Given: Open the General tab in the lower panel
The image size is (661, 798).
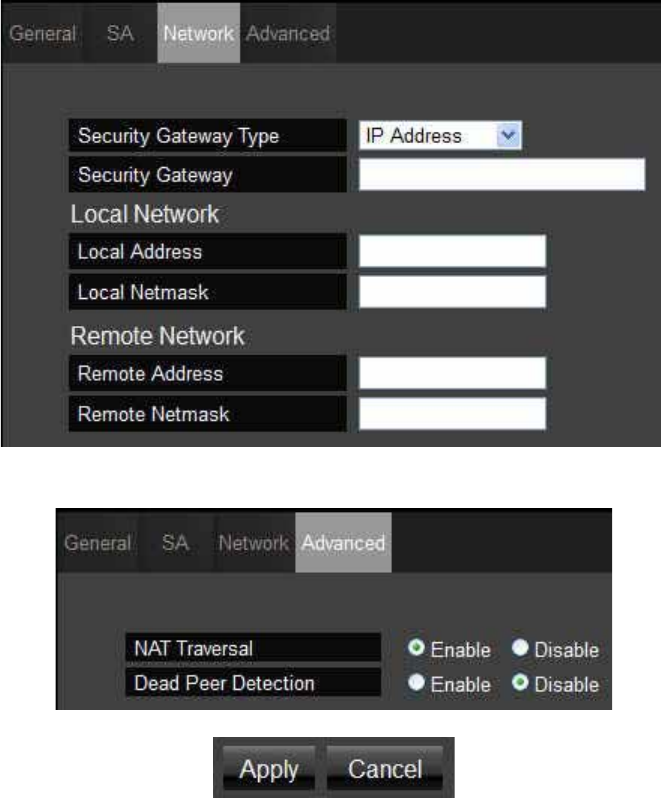Looking at the screenshot, I should point(98,543).
